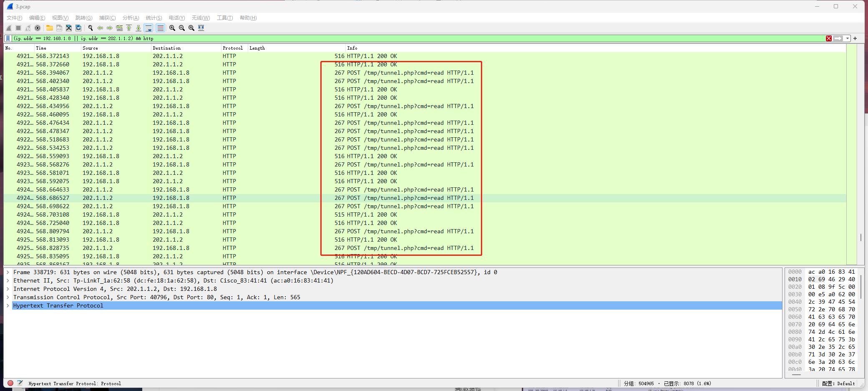Open the 跳转(G) menu
The width and height of the screenshot is (868, 391).
point(84,18)
